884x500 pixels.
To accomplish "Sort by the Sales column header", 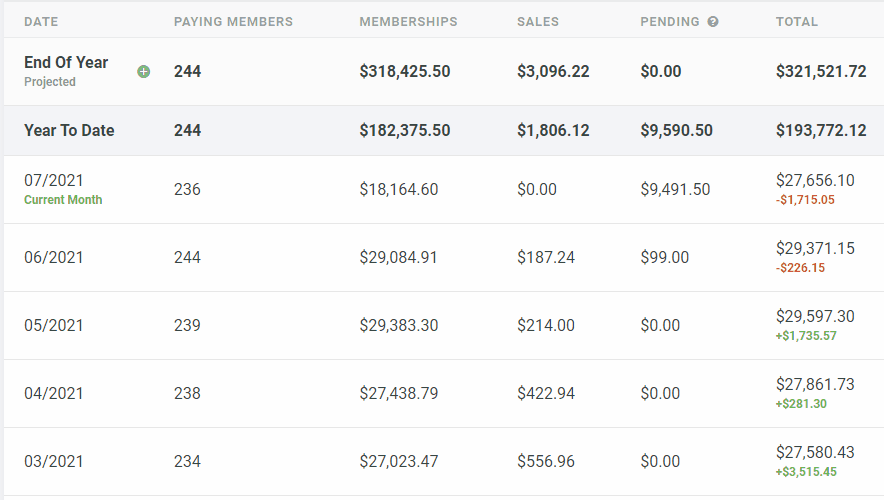I will pos(538,22).
